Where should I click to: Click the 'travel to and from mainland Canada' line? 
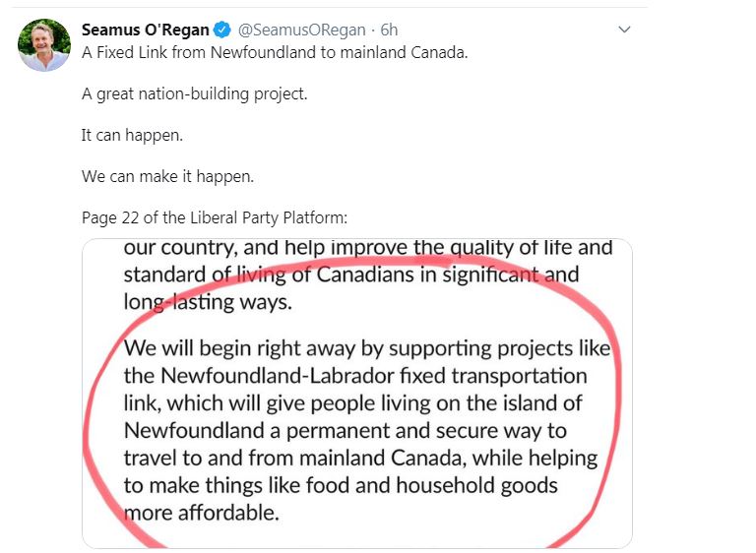[x=360, y=458]
